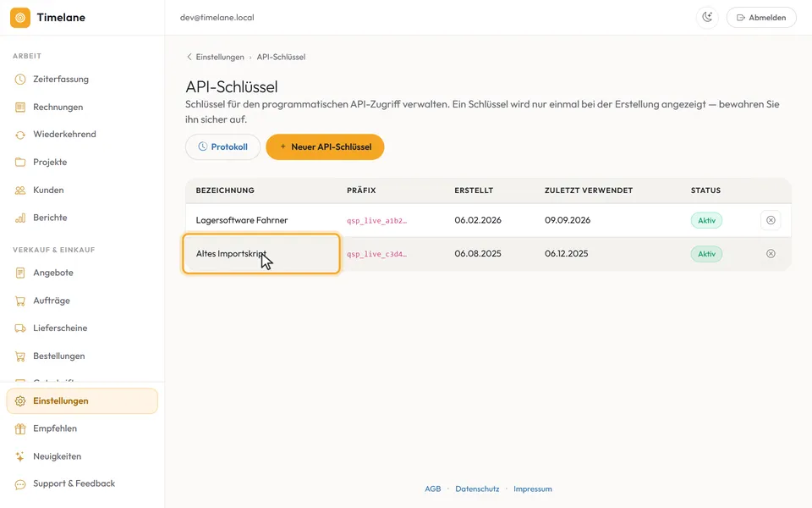Screen dimensions: 812x508
Task: Click the clock icon in Protokoll button
Action: click(202, 147)
